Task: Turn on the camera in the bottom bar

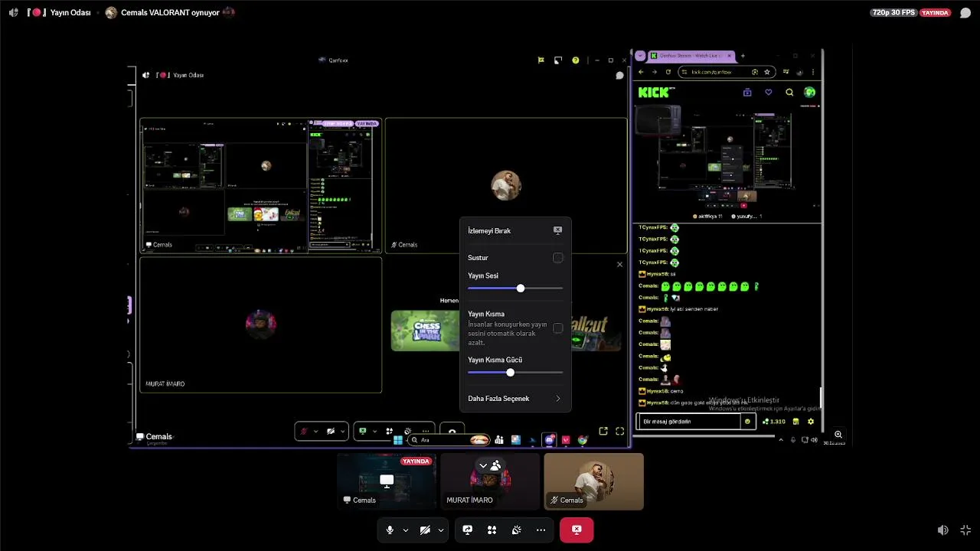Action: [x=425, y=530]
